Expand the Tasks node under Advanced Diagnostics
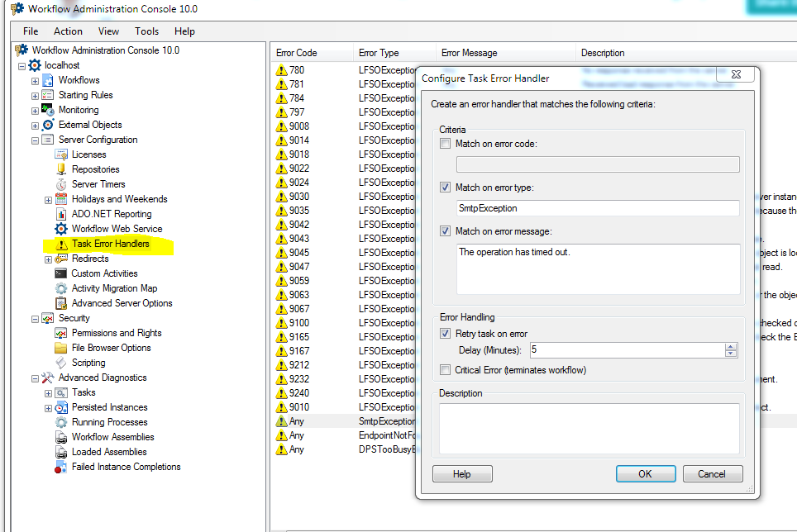 tap(48, 393)
